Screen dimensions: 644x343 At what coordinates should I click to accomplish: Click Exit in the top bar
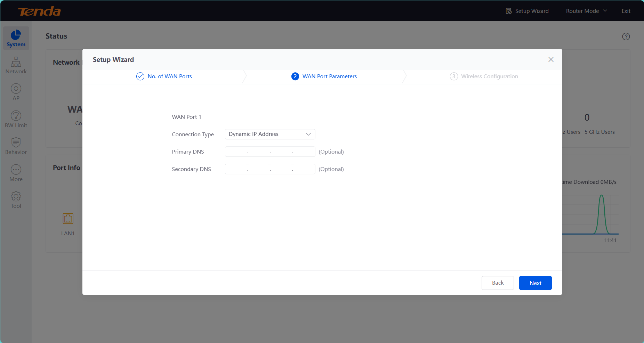(x=626, y=11)
